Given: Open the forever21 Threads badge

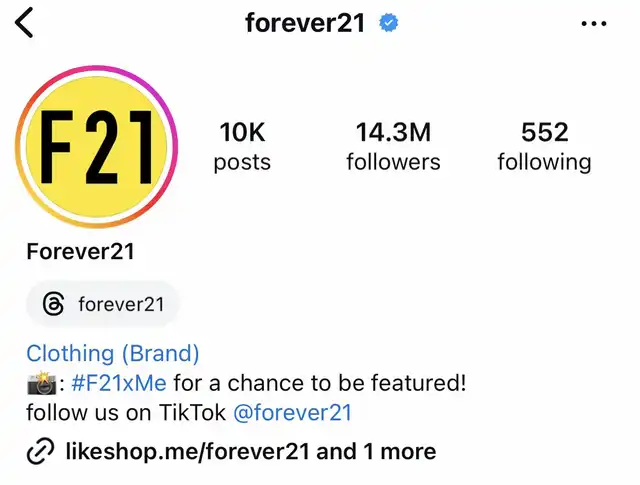Looking at the screenshot, I should coord(102,304).
